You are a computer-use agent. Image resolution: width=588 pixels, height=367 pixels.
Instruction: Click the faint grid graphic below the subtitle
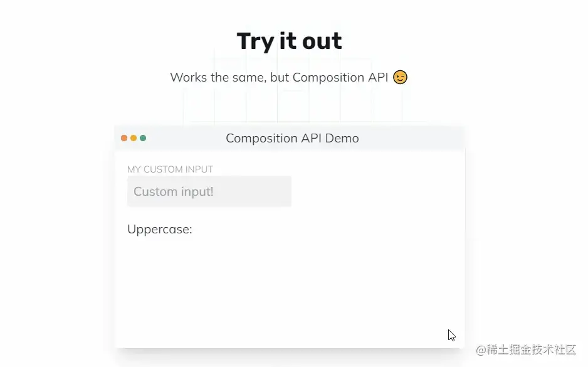point(293,107)
